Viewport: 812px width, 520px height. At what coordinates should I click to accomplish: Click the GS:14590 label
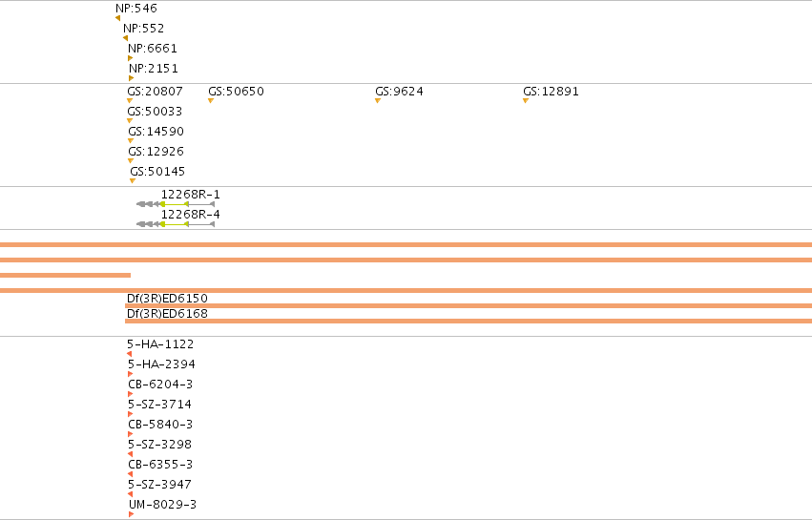[x=156, y=132]
